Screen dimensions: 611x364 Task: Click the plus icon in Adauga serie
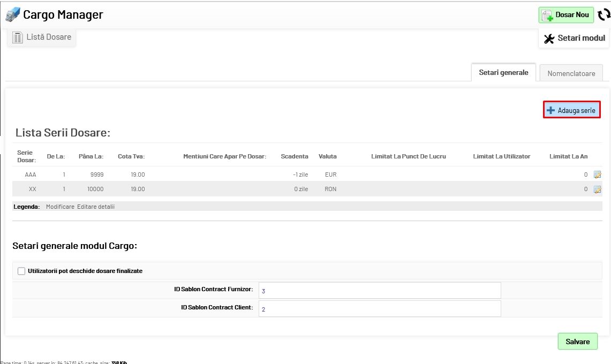(x=550, y=110)
